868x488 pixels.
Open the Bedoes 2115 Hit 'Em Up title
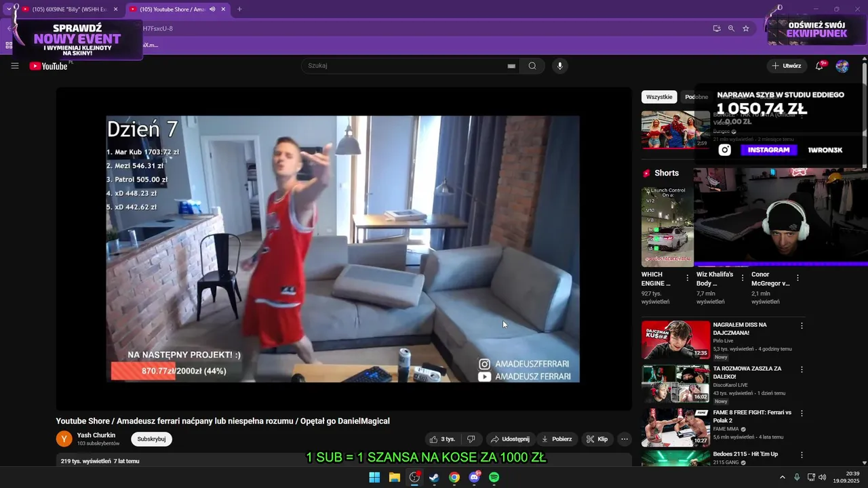(745, 454)
